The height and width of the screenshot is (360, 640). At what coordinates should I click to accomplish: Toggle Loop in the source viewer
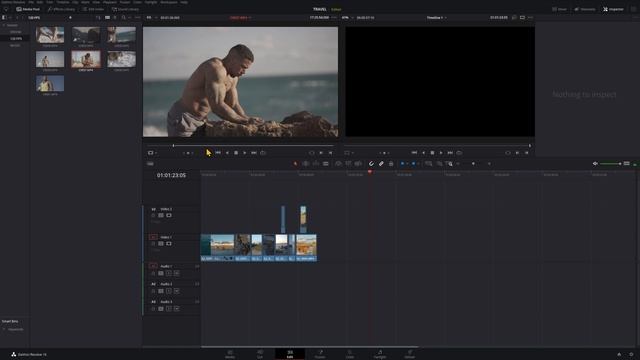(x=263, y=153)
